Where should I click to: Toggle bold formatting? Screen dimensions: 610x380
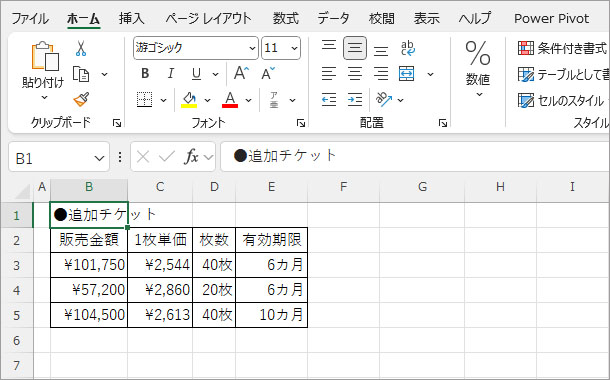pos(145,73)
